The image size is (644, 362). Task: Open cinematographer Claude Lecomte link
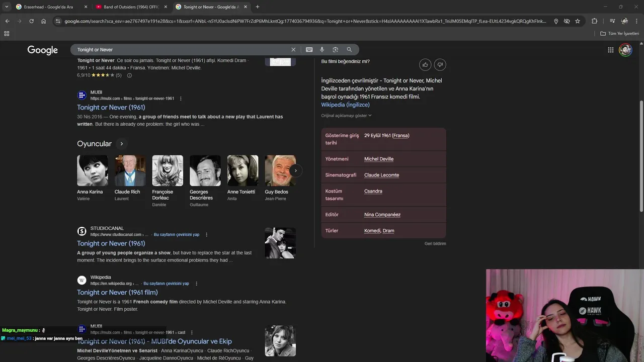click(x=381, y=175)
